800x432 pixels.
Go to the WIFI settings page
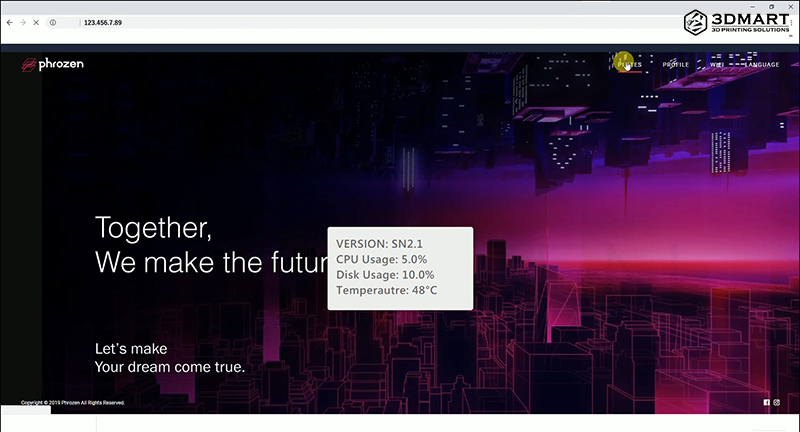(x=716, y=65)
